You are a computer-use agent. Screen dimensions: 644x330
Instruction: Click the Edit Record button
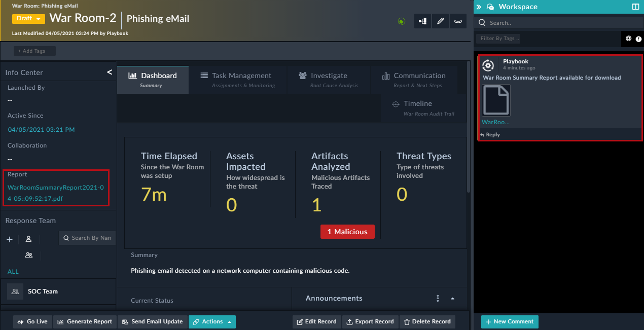316,321
